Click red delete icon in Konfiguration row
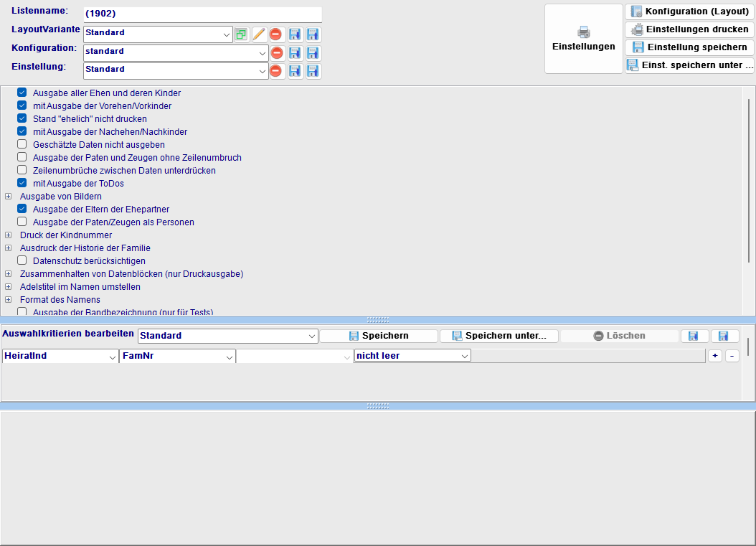Image resolution: width=756 pixels, height=546 pixels. coord(276,53)
